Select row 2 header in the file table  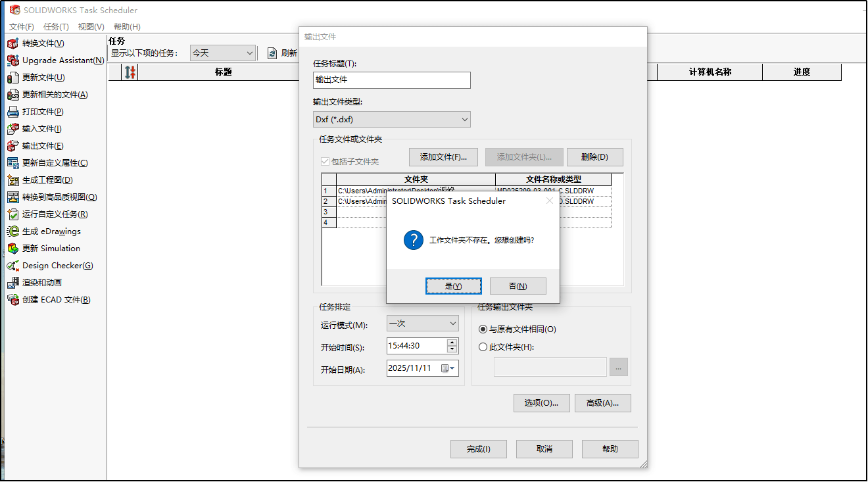[329, 201]
